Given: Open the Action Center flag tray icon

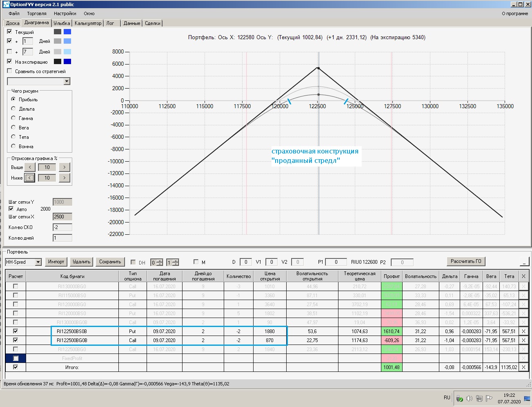Looking at the screenshot, I should click(x=489, y=398).
